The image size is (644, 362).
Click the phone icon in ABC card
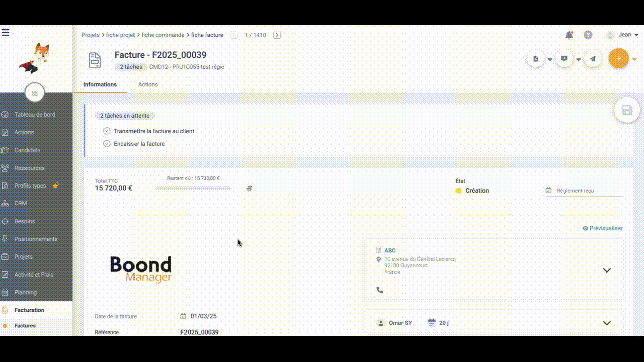pyautogui.click(x=380, y=290)
